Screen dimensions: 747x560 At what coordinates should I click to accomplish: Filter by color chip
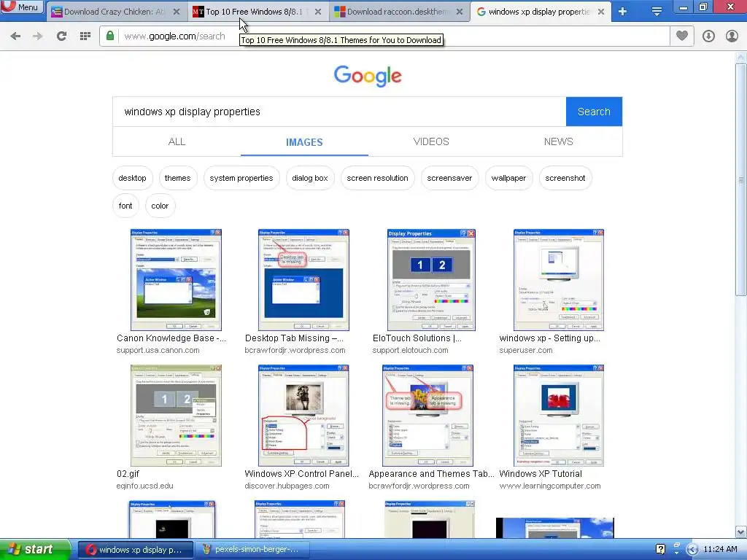coord(160,206)
